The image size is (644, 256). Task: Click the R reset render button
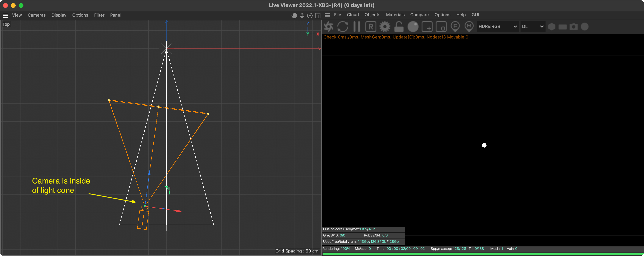pyautogui.click(x=370, y=27)
